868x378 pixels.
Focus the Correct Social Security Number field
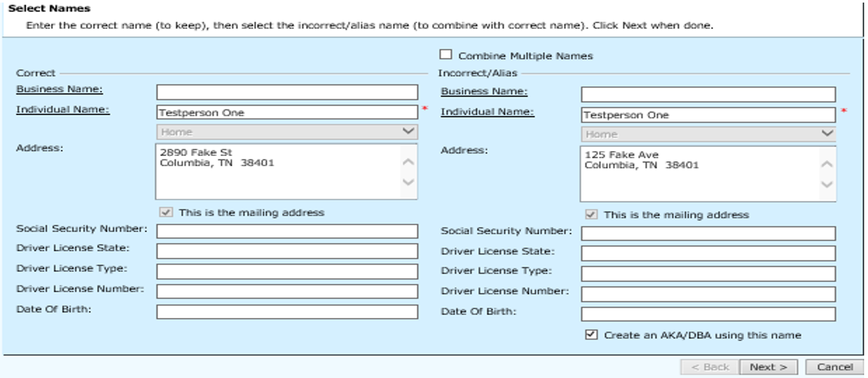[287, 232]
